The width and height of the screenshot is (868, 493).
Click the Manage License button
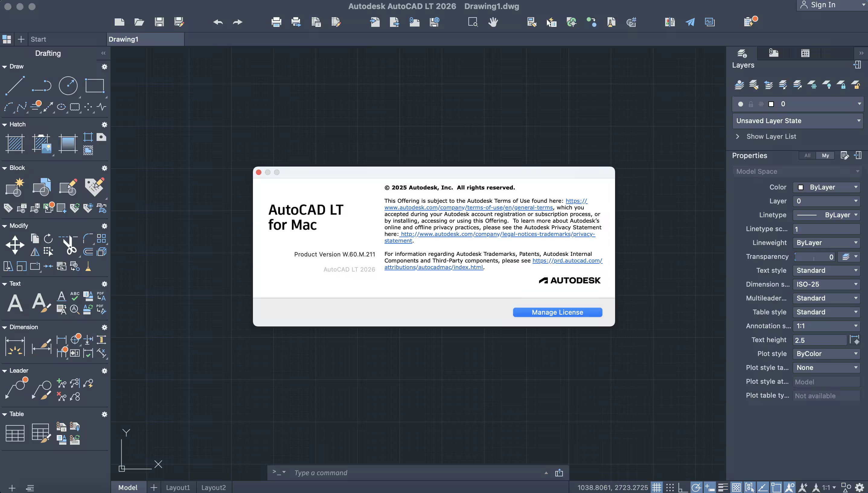[557, 312]
